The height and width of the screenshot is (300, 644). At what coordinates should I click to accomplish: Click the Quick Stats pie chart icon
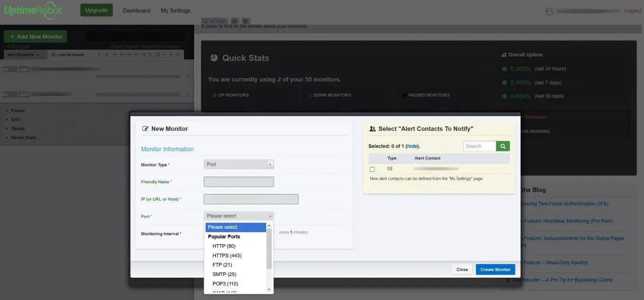pos(214,58)
